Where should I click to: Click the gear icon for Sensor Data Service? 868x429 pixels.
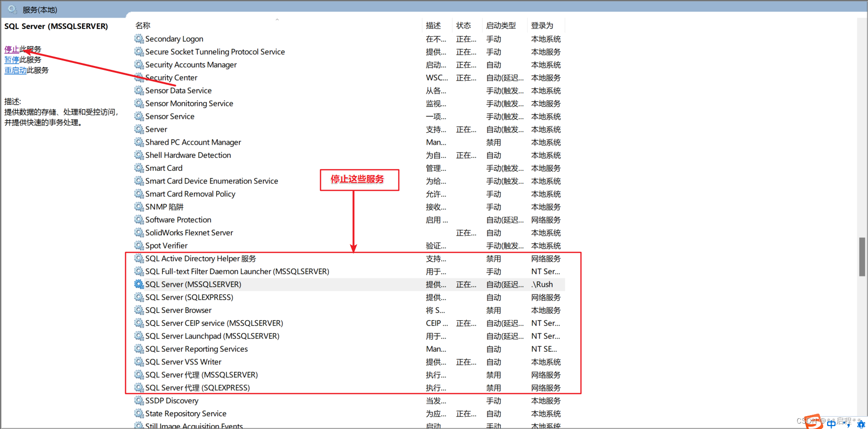point(139,90)
